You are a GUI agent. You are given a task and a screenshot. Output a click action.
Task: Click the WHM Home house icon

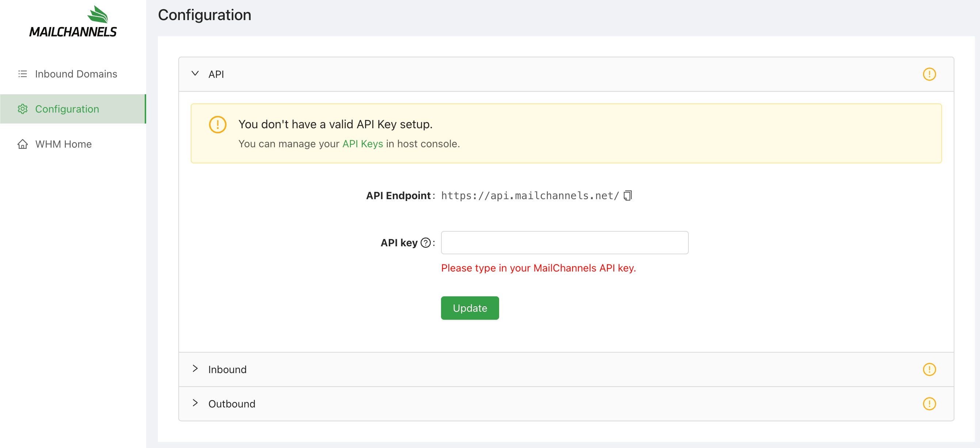(22, 144)
